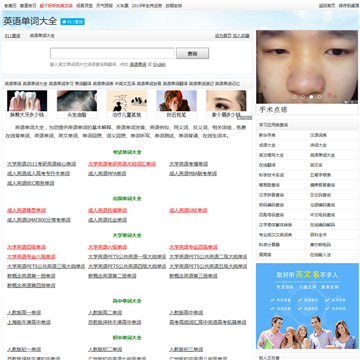Select the third carousel dot on face photo
The height and width of the screenshot is (360, 360).
pyautogui.click(x=311, y=97)
